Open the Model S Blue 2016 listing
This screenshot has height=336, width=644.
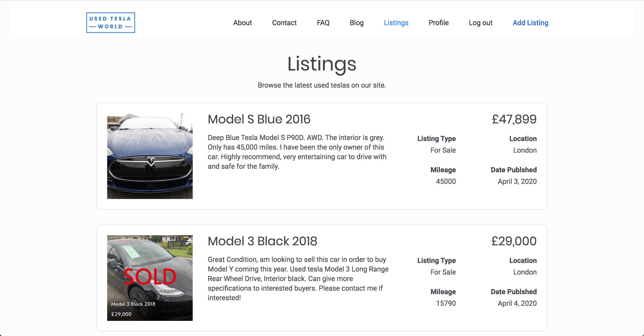[x=259, y=119]
